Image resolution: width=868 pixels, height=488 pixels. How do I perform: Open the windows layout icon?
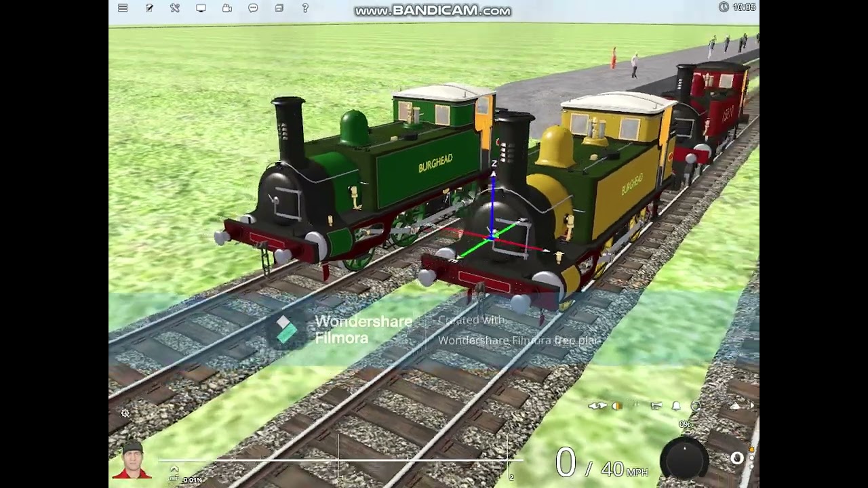click(279, 8)
